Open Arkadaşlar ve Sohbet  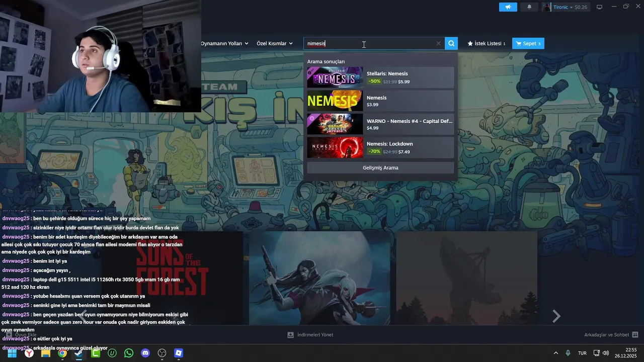point(611,335)
